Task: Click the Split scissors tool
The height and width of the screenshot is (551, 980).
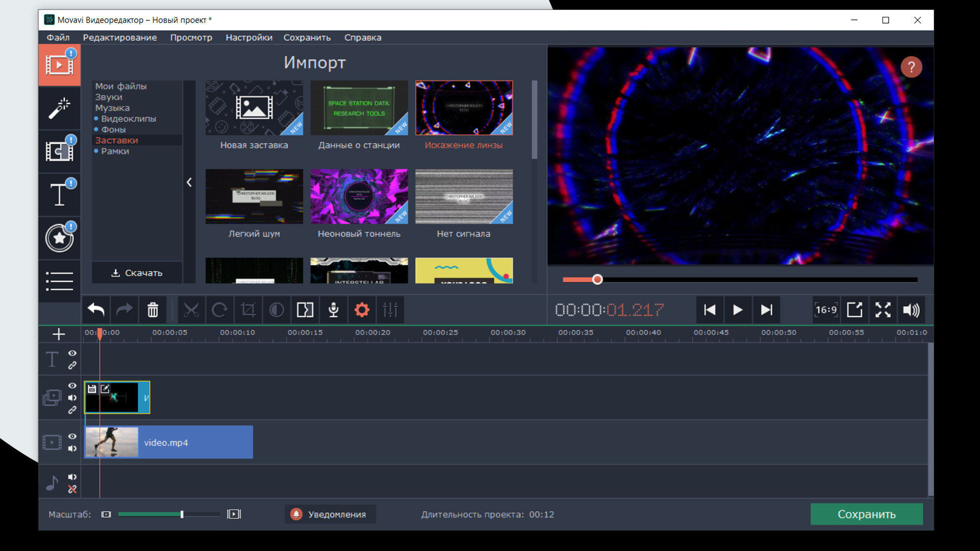Action: click(x=191, y=310)
